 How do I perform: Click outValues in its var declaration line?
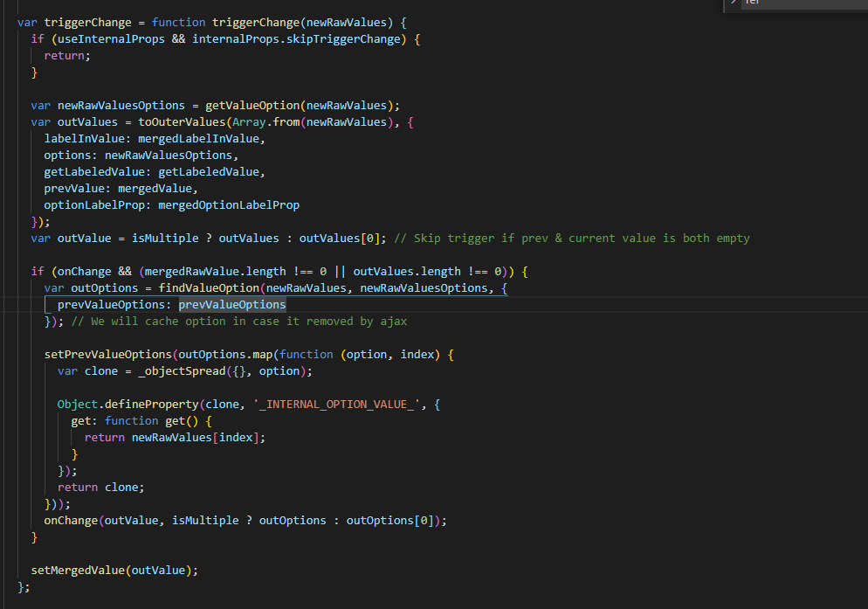[87, 122]
